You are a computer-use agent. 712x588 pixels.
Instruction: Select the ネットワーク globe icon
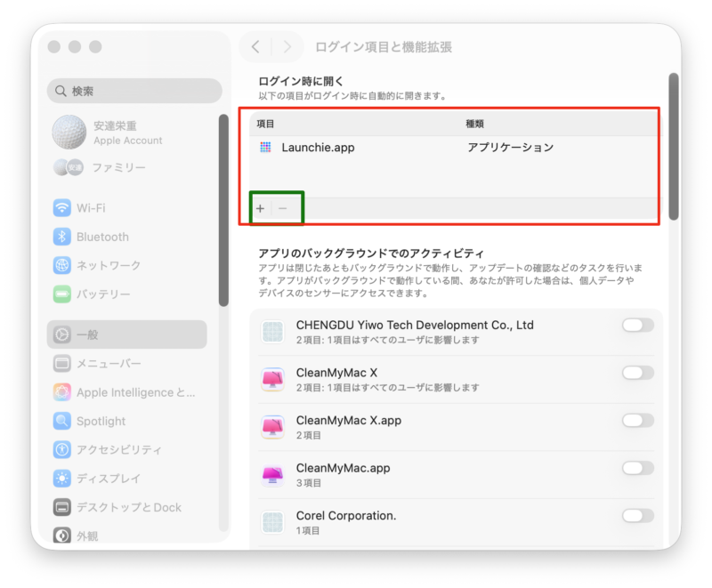62,265
